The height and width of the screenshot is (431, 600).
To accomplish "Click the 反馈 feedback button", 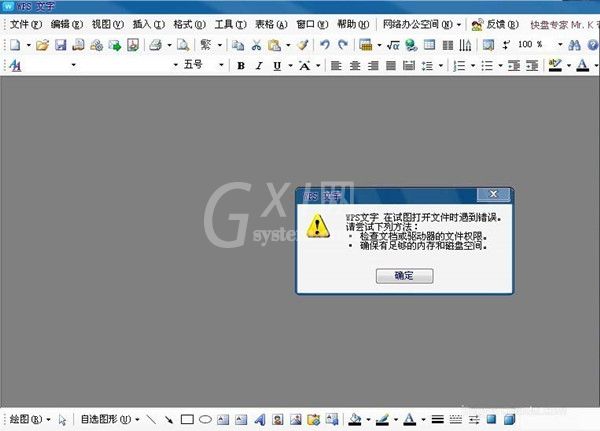I will [x=495, y=25].
